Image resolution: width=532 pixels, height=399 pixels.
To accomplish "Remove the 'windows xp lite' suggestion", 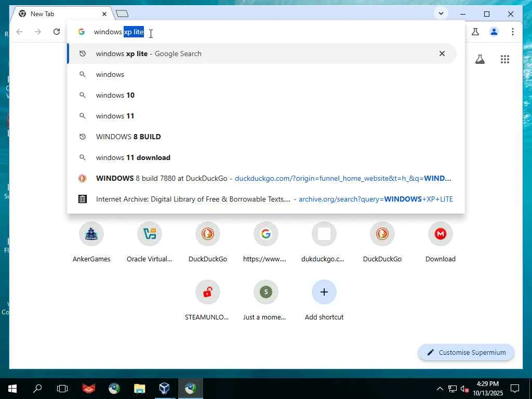I will [x=442, y=54].
